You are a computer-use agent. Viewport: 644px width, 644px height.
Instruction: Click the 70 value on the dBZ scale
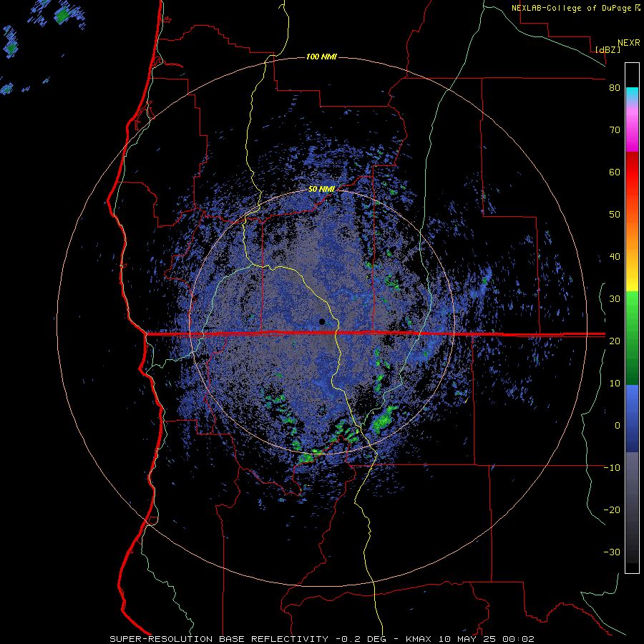pyautogui.click(x=615, y=130)
